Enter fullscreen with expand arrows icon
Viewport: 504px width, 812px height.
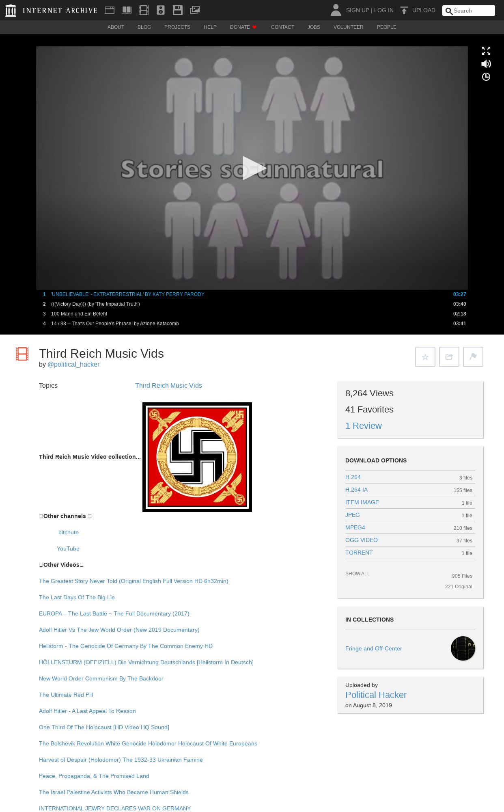[x=486, y=51]
